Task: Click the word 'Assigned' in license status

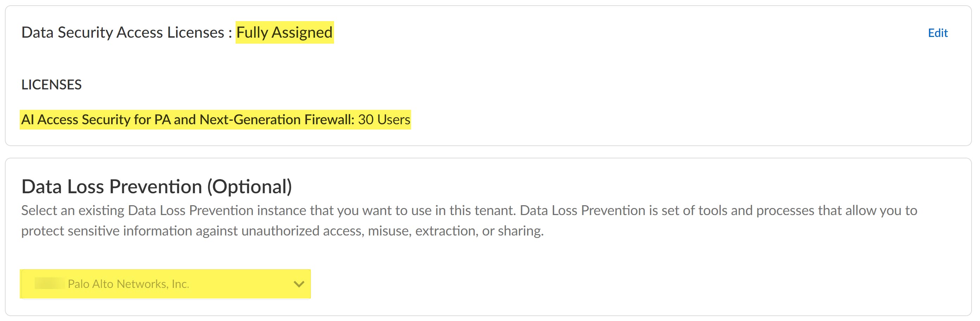Action: click(302, 33)
